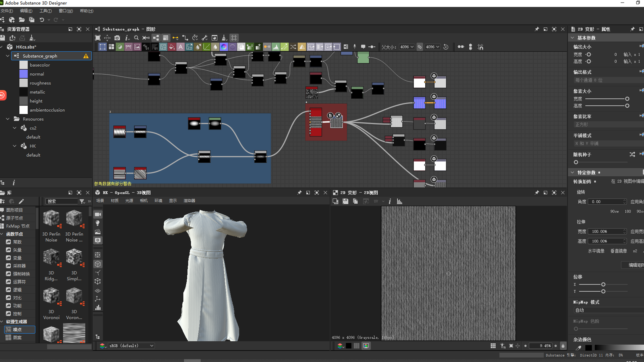Click the 水平镜像 button

tap(596, 251)
